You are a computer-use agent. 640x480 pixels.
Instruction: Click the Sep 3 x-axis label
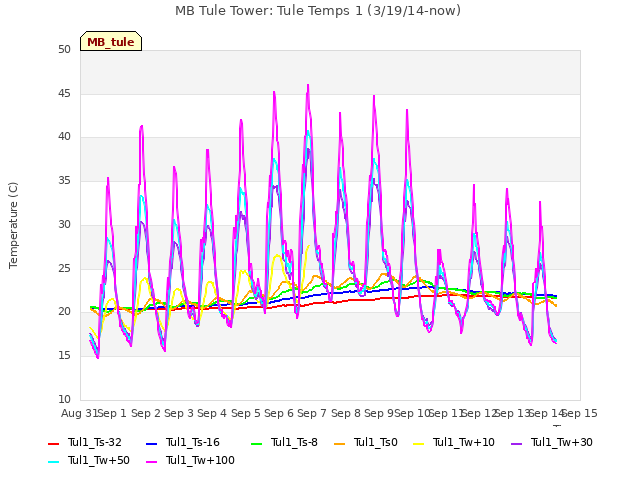tap(179, 413)
